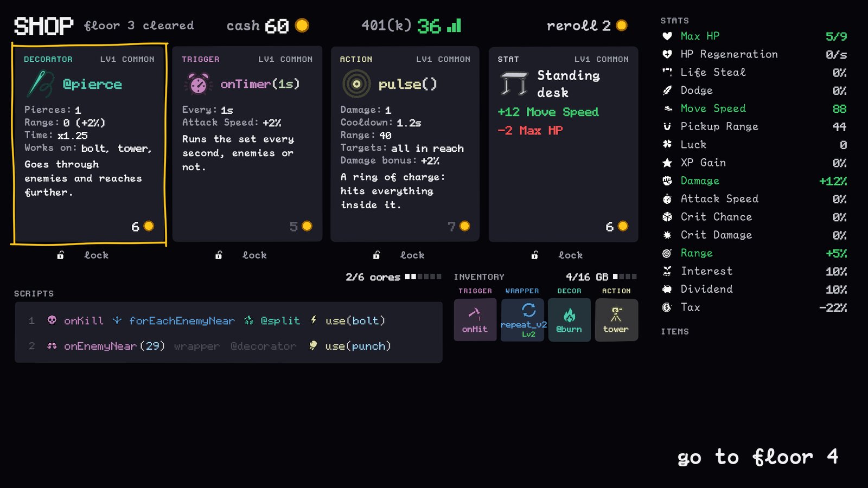
Task: Click the inventory GB capacity bar
Action: [x=625, y=277]
